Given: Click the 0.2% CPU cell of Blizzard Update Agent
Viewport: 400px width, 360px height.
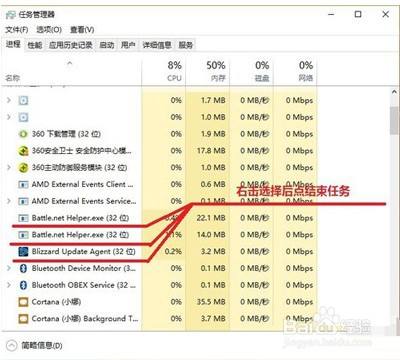Looking at the screenshot, I should 173,251.
